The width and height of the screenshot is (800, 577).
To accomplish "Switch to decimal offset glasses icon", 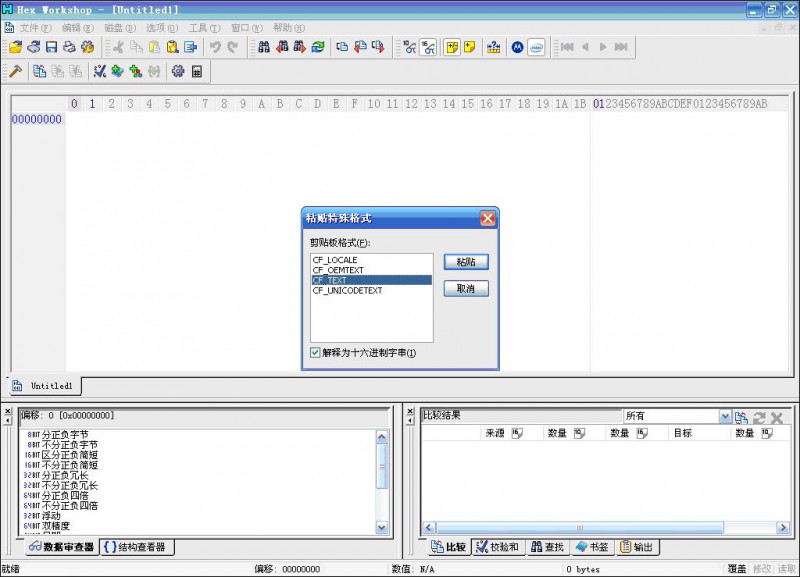I will pyautogui.click(x=409, y=47).
